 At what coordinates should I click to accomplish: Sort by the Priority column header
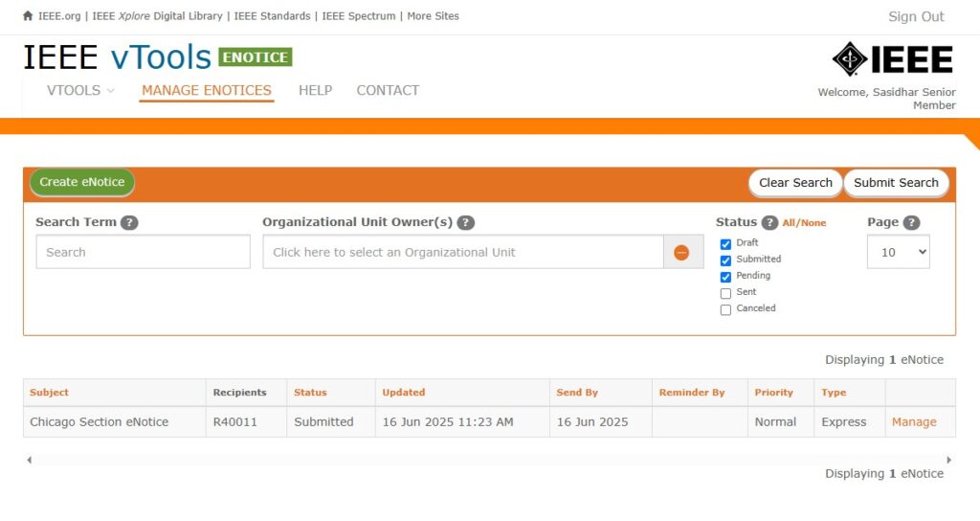pyautogui.click(x=773, y=392)
